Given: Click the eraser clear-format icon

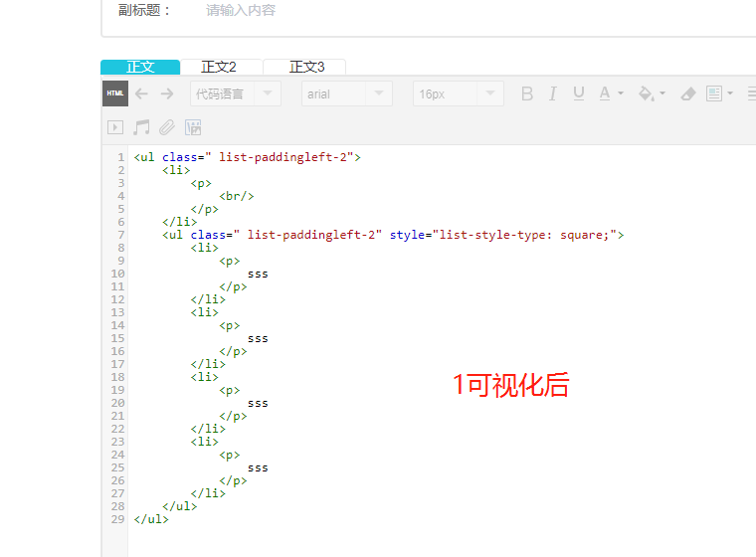Looking at the screenshot, I should click(688, 93).
